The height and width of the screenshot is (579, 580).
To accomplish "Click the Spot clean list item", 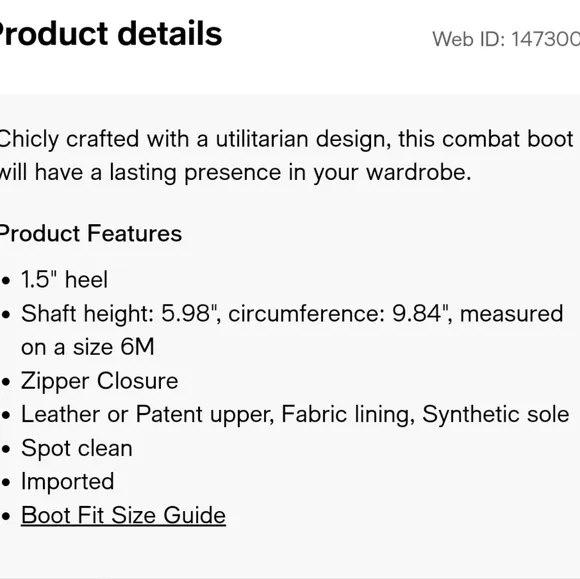I will pos(77,448).
